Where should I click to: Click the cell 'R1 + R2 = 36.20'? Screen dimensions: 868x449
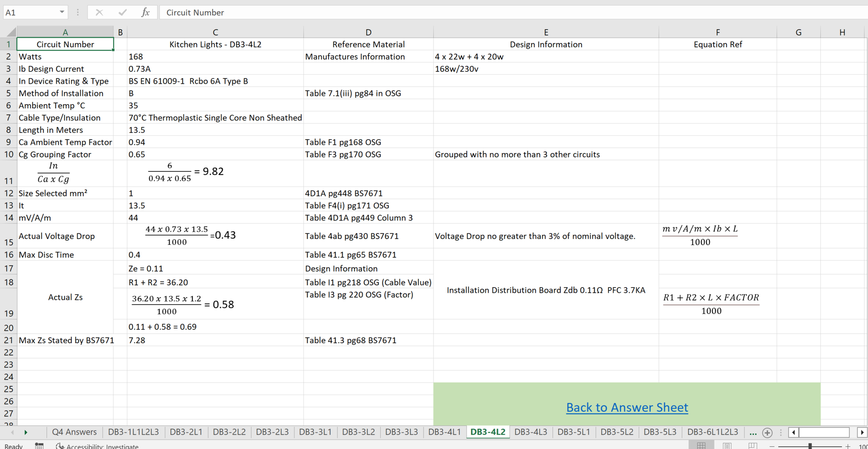tap(215, 282)
